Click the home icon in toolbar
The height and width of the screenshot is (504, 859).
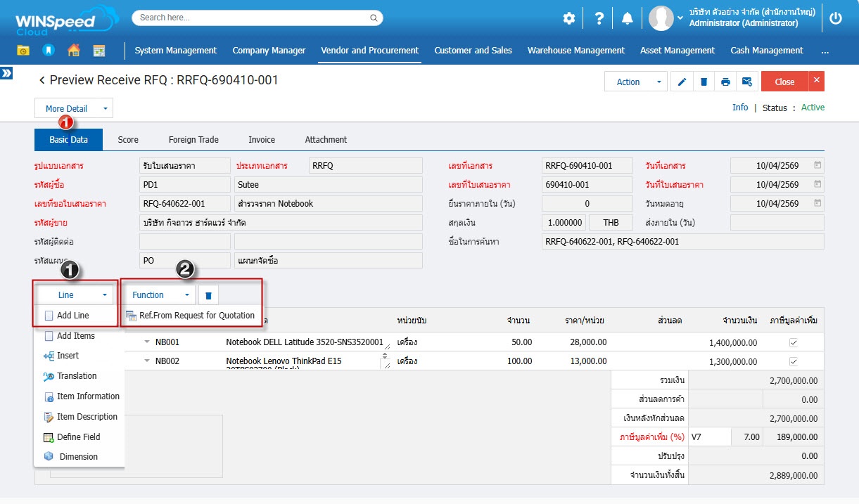pyautogui.click(x=73, y=51)
